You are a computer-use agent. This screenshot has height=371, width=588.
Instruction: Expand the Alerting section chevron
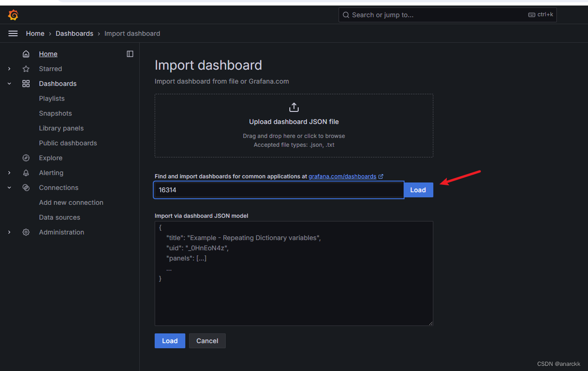[x=9, y=173]
